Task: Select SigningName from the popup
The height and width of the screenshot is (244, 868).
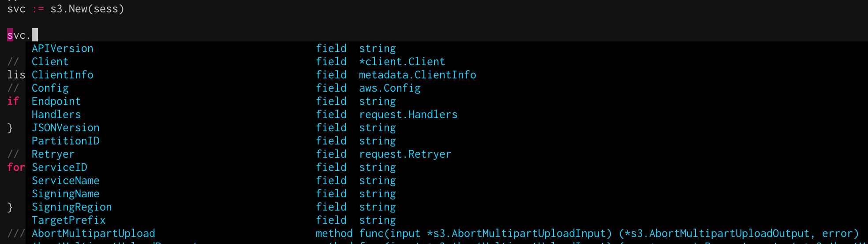Action: 65,194
